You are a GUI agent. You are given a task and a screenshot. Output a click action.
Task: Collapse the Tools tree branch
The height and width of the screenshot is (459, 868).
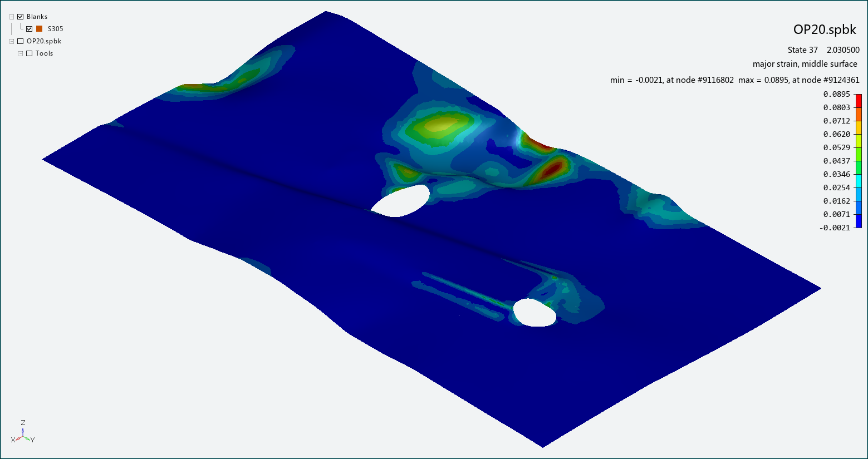20,53
